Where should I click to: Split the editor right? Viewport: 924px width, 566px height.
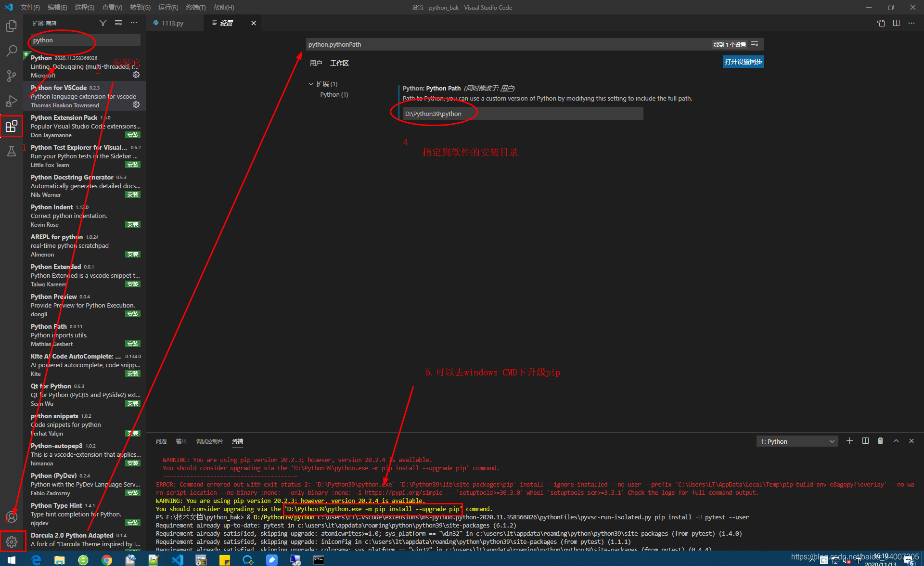click(x=896, y=23)
